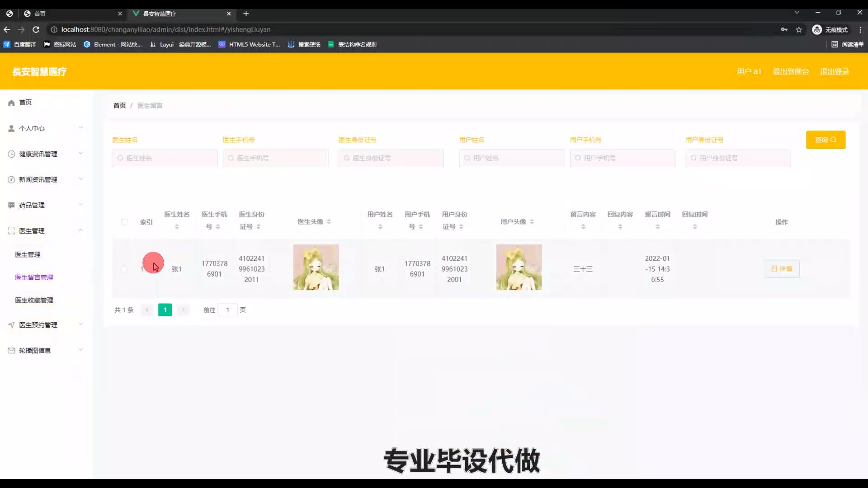Click the 退出登录 link in the header
The height and width of the screenshot is (488, 868).
click(835, 71)
